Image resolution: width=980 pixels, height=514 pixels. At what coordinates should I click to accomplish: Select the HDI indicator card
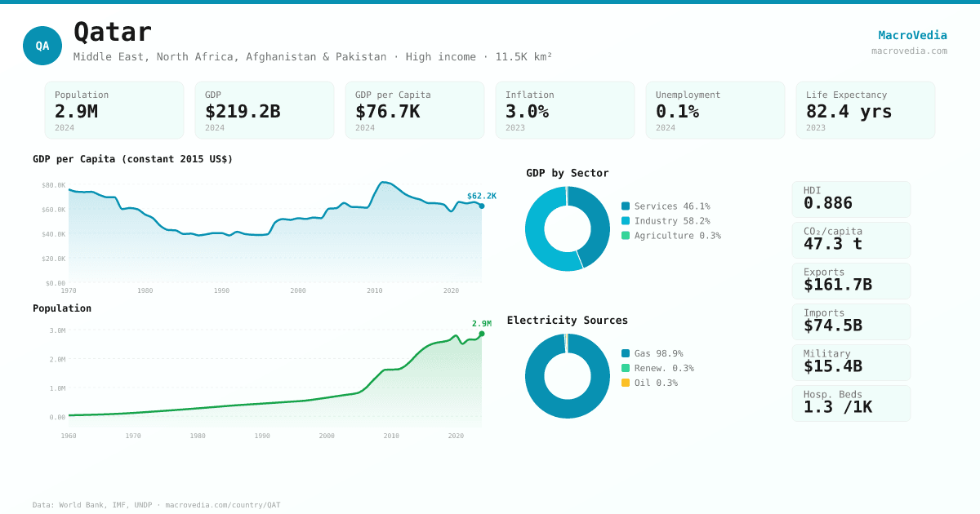pos(851,199)
